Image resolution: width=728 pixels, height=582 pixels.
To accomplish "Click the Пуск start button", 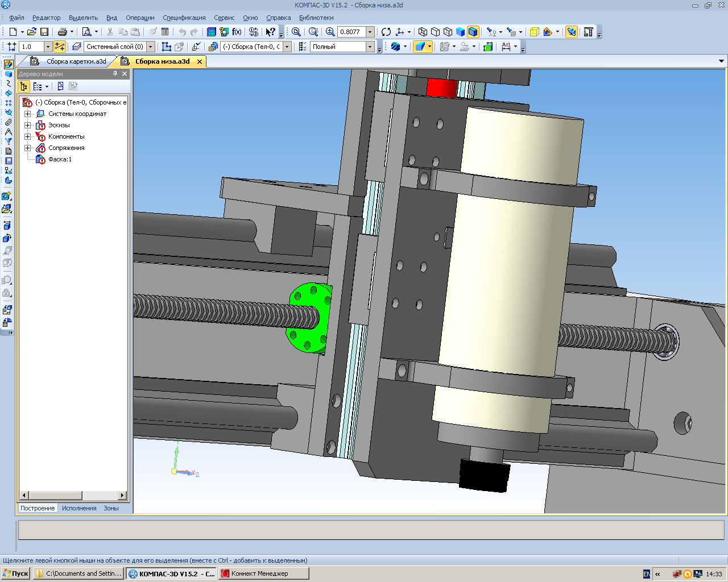I will pos(15,573).
